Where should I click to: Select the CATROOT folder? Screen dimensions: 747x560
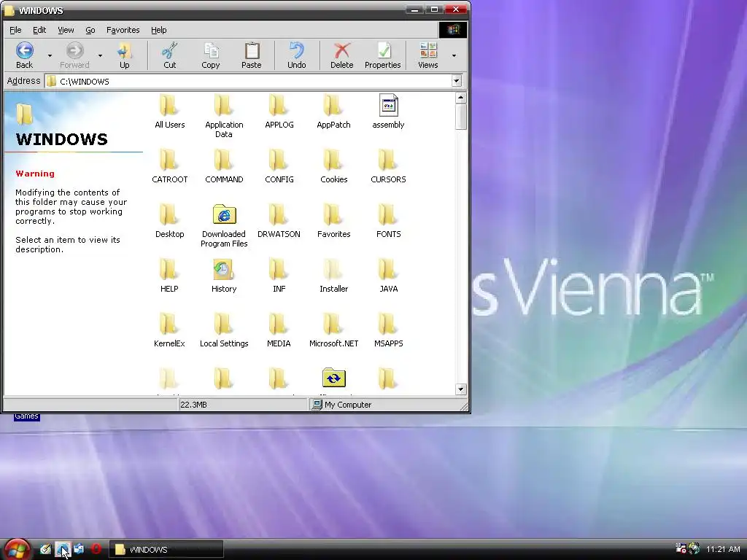point(169,167)
